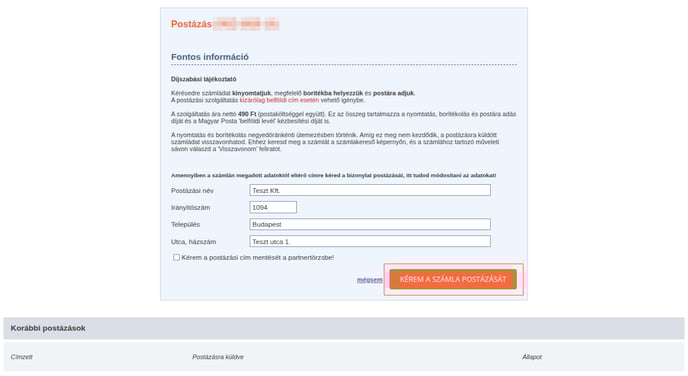688x376 pixels.
Task: Enable saving postal address to partnertörzs checkbox
Action: 176,258
